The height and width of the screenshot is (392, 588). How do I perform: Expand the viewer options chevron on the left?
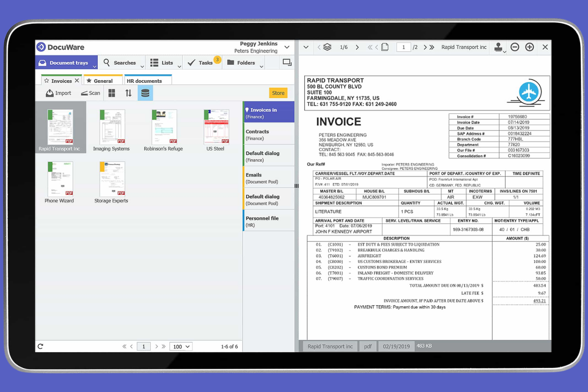pyautogui.click(x=306, y=47)
